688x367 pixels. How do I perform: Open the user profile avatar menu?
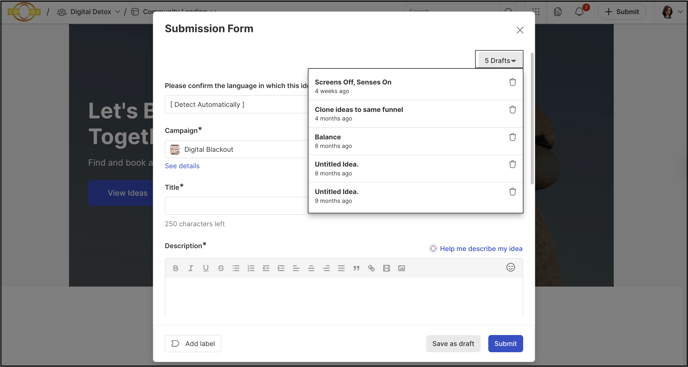point(673,12)
